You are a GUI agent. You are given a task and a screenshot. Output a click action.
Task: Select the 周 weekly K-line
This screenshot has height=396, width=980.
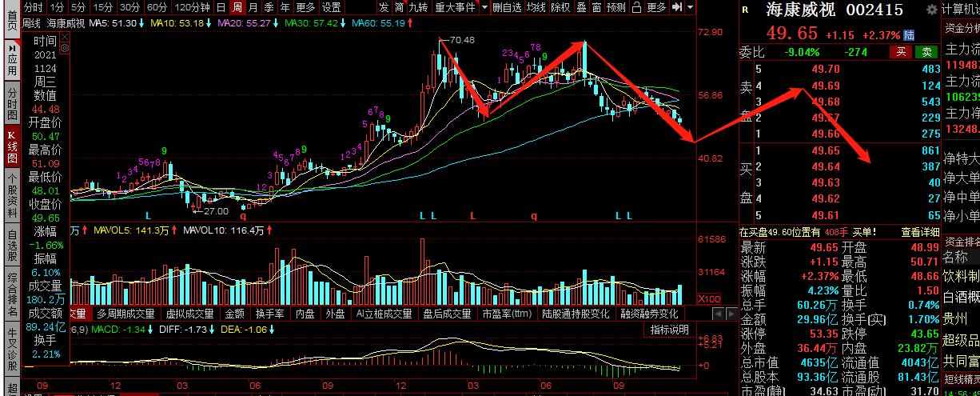(237, 7)
